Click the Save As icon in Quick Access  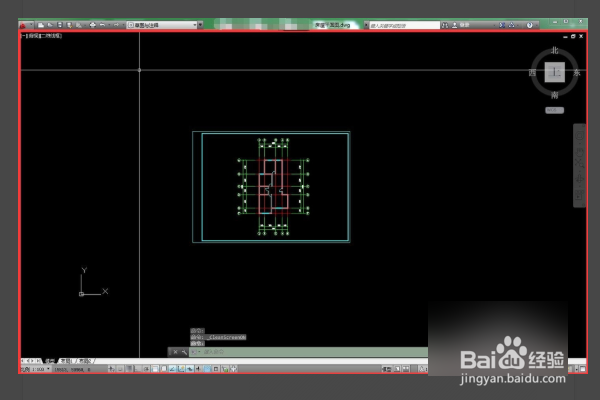pyautogui.click(x=69, y=25)
